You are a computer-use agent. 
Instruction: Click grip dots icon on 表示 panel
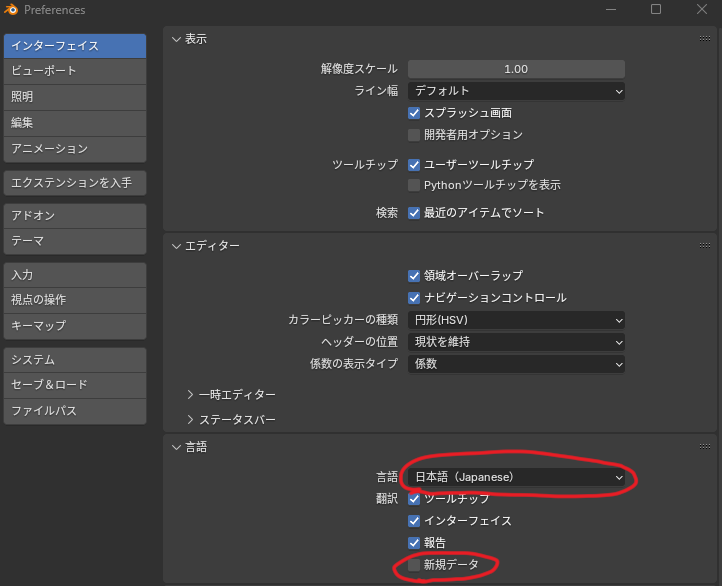[705, 39]
